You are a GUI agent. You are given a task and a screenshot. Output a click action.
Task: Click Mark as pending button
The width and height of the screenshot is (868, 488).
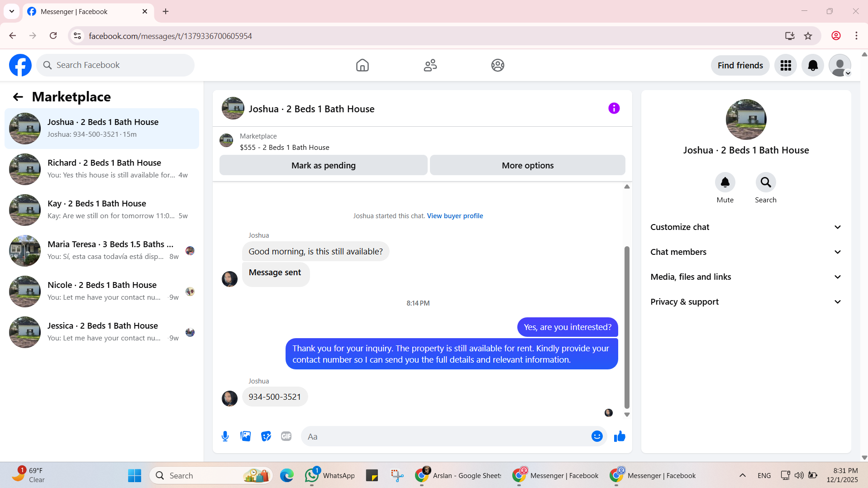(x=324, y=165)
